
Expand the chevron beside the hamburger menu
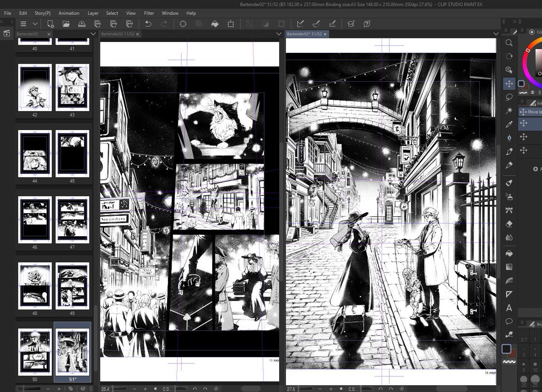pos(35,24)
